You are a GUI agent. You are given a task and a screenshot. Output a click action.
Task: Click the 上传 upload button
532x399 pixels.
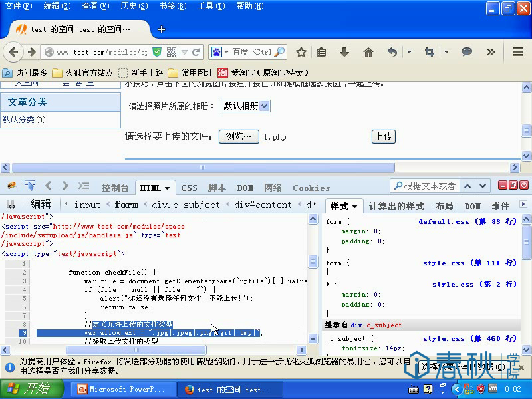pyautogui.click(x=383, y=137)
